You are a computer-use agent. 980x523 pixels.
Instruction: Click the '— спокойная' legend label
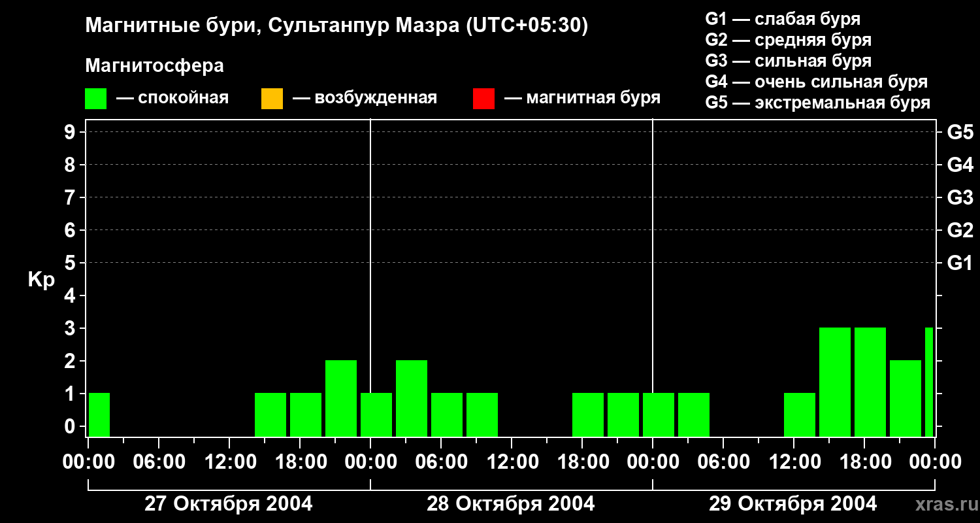pos(172,98)
